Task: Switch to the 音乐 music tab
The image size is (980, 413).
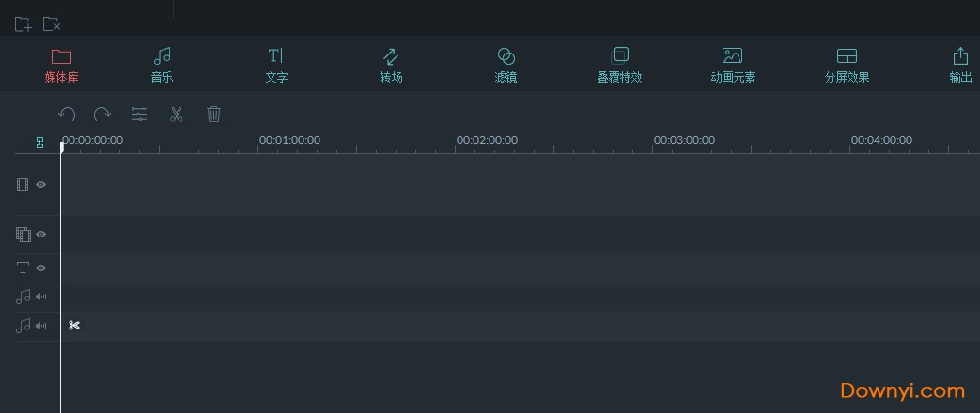Action: 162,65
